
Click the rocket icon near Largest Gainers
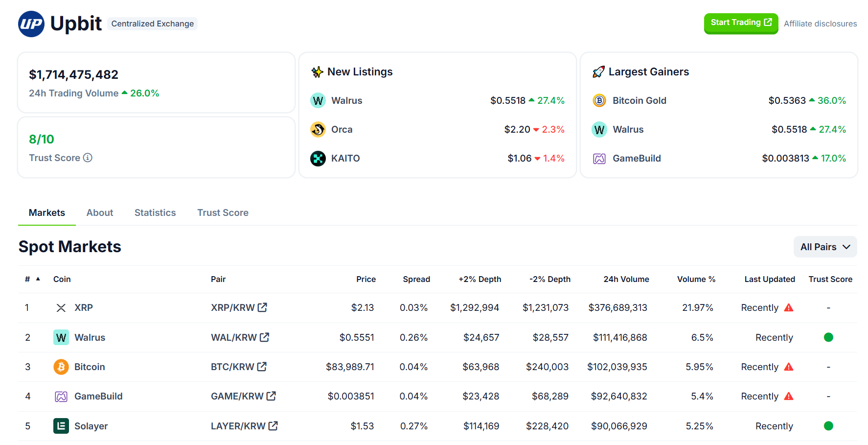tap(598, 72)
